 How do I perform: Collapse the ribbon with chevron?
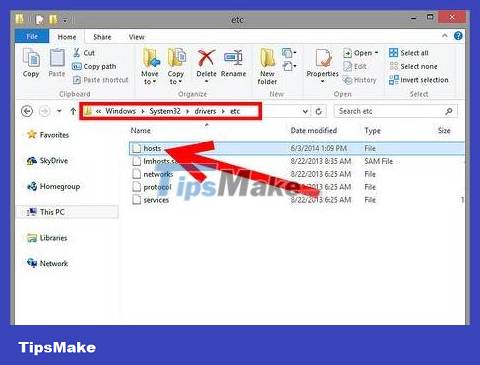point(445,36)
